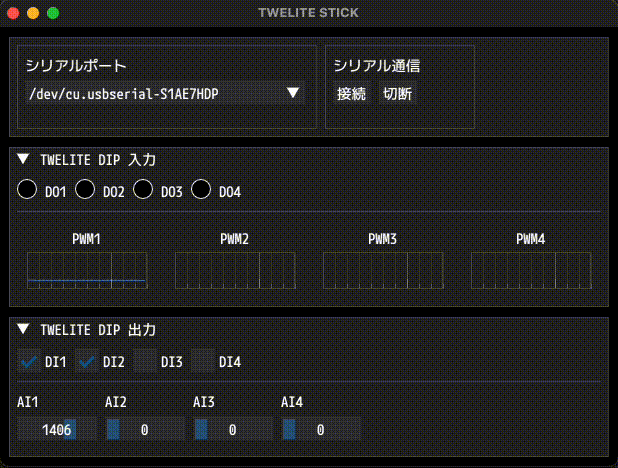Click the シリアル通信 label

(377, 65)
